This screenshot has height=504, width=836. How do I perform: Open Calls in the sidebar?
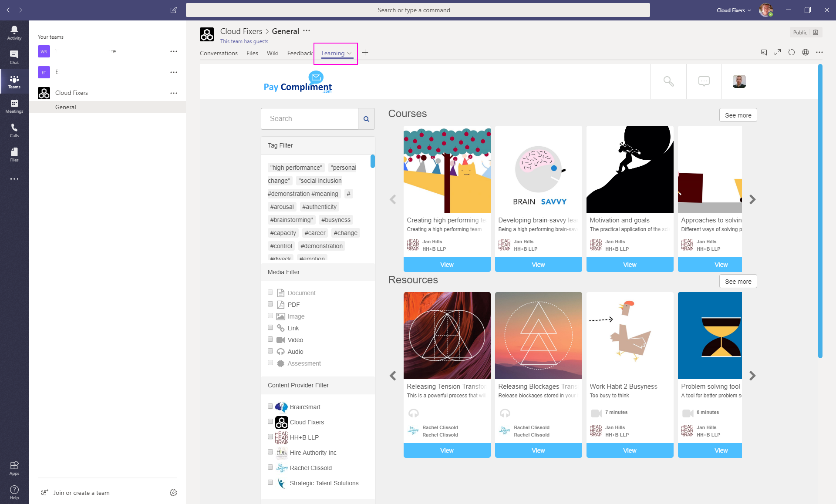[x=14, y=130]
